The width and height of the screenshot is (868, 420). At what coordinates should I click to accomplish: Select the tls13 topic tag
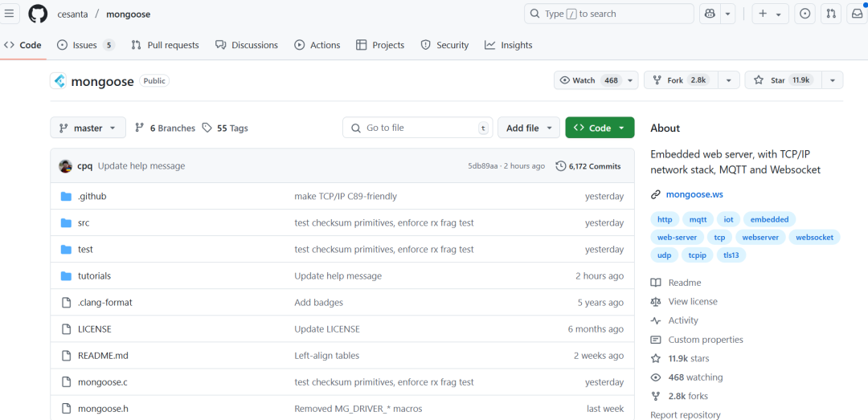coord(731,255)
